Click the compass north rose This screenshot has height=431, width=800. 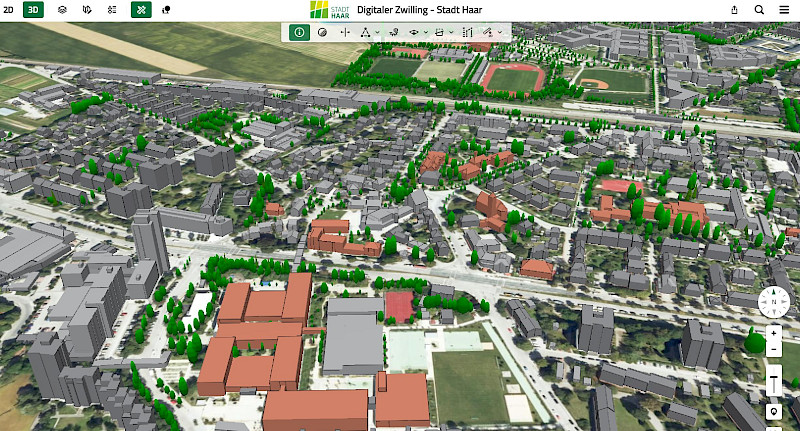pos(773,300)
